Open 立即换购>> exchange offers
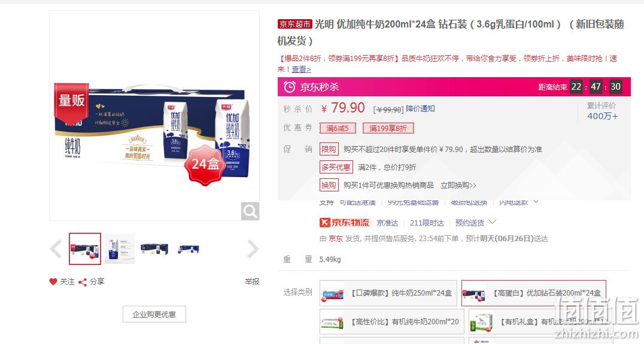The width and height of the screenshot is (644, 344). coord(458,185)
